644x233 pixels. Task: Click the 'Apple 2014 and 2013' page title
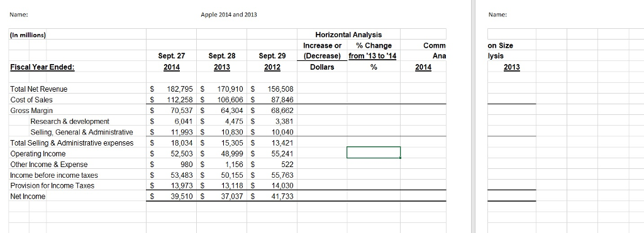pos(229,15)
